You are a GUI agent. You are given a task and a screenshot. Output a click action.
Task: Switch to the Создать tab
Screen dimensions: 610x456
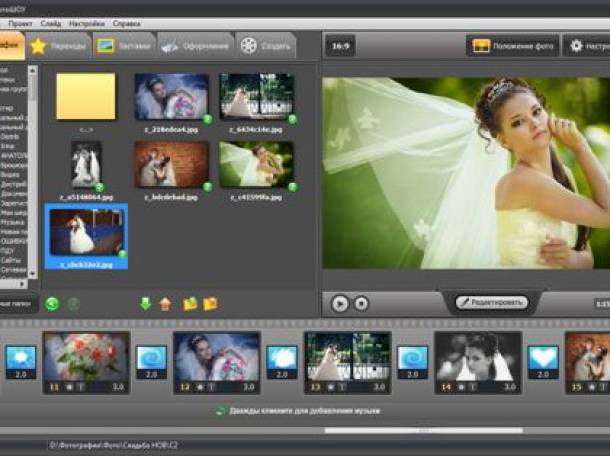pos(266,46)
